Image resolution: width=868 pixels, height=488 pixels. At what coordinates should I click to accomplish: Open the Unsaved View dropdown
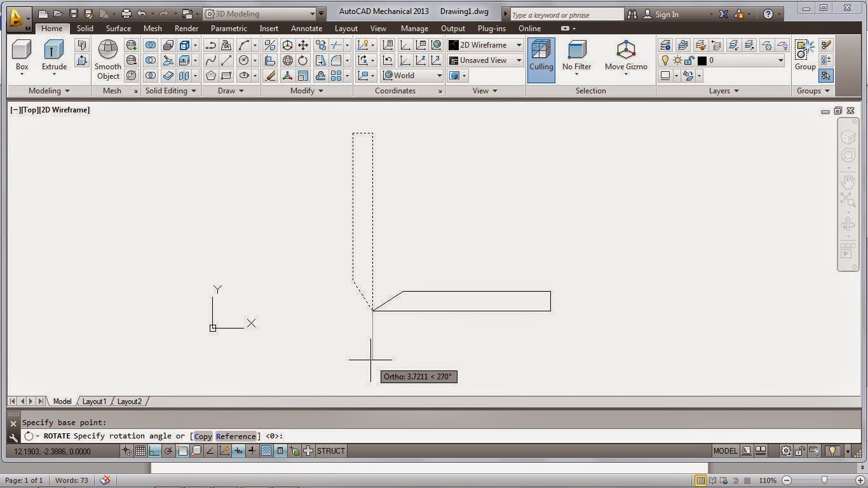485,60
